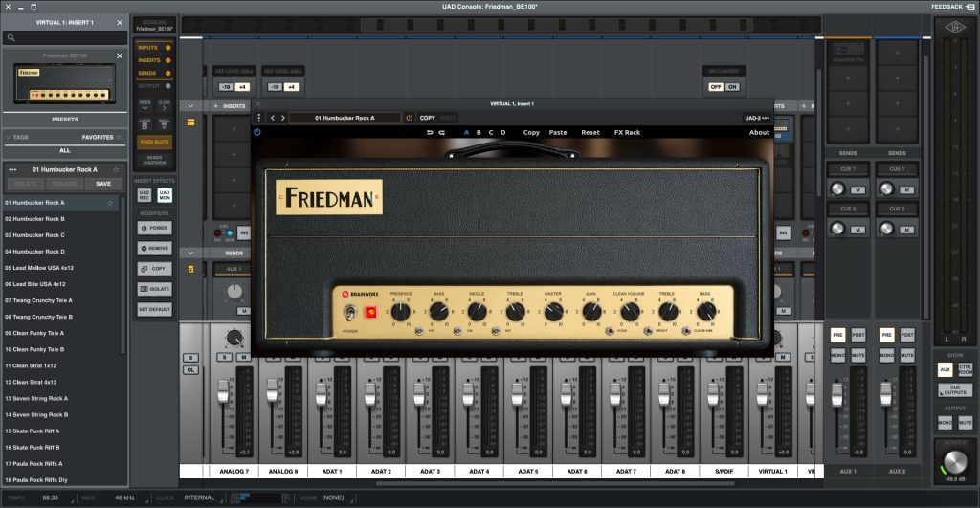Show the INPUTS view
Screen dimensions: 980x508
click(154, 48)
